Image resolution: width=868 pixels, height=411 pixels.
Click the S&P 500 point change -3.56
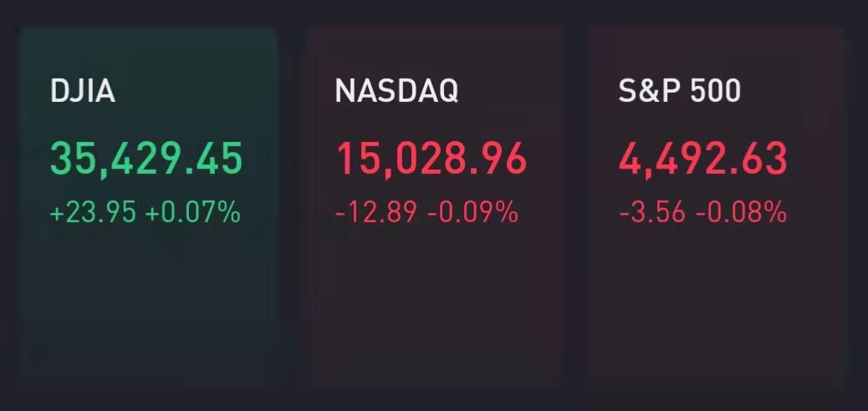point(652,212)
